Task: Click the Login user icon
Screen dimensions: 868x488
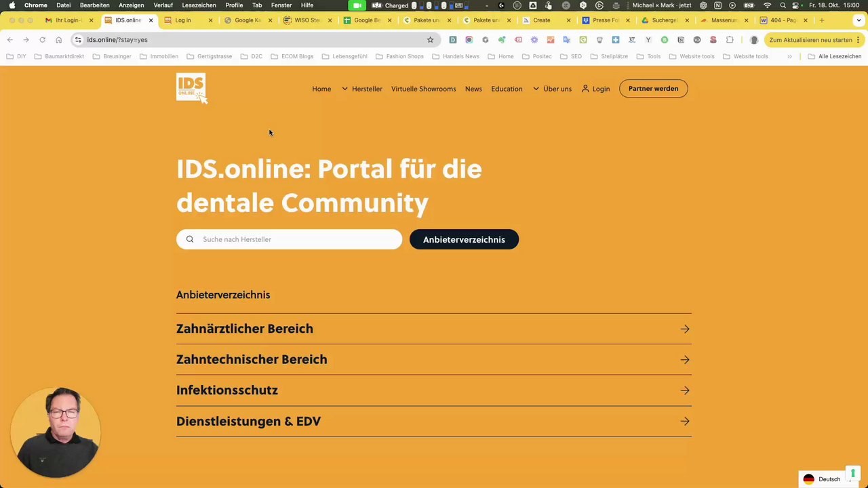Action: point(585,89)
